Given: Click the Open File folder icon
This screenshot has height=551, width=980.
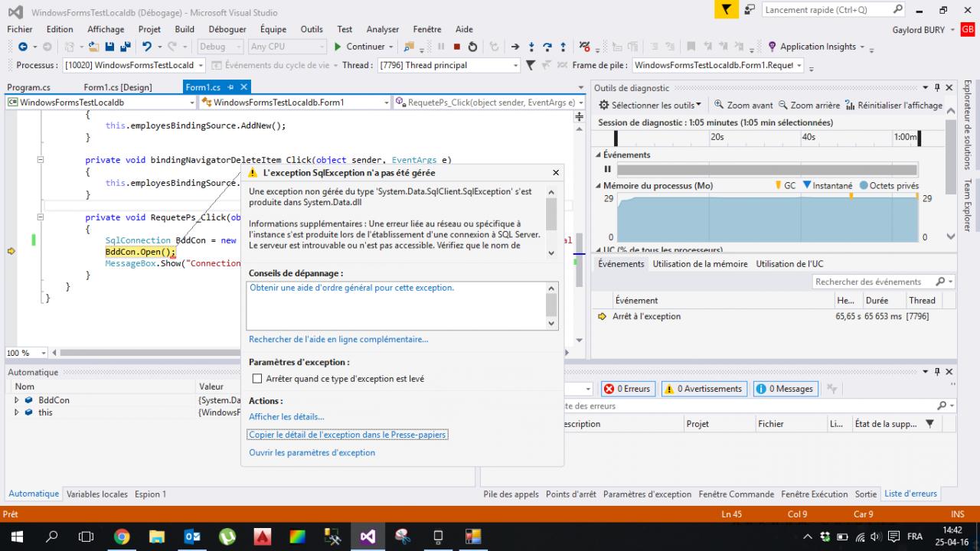Looking at the screenshot, I should pos(94,47).
